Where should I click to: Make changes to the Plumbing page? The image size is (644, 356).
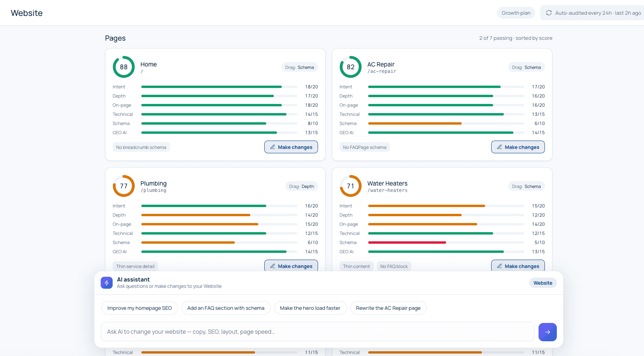pyautogui.click(x=291, y=266)
